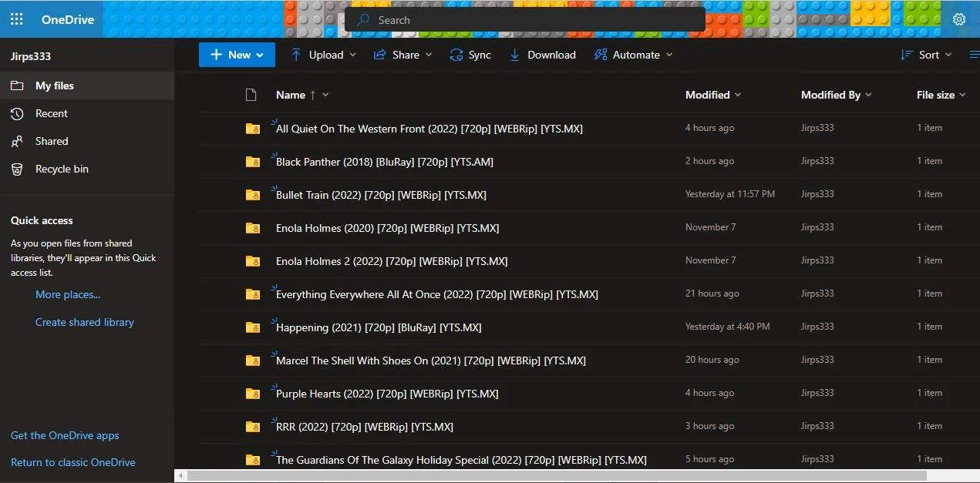The width and height of the screenshot is (980, 483).
Task: Click the scrollbar left arrow button
Action: [180, 476]
